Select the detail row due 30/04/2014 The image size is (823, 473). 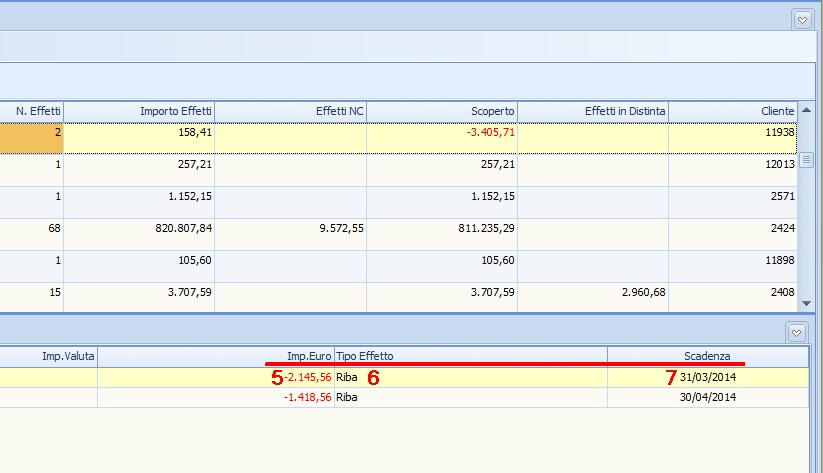(400, 397)
